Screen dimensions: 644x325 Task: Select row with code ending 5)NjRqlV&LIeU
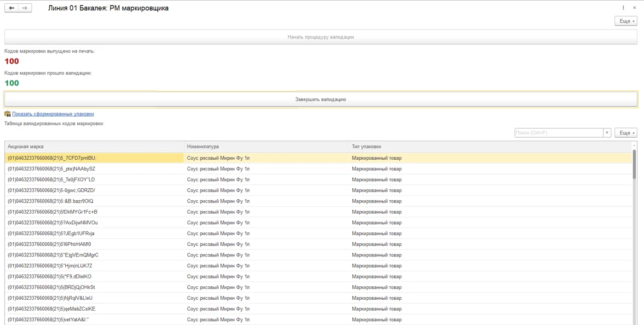pos(318,298)
